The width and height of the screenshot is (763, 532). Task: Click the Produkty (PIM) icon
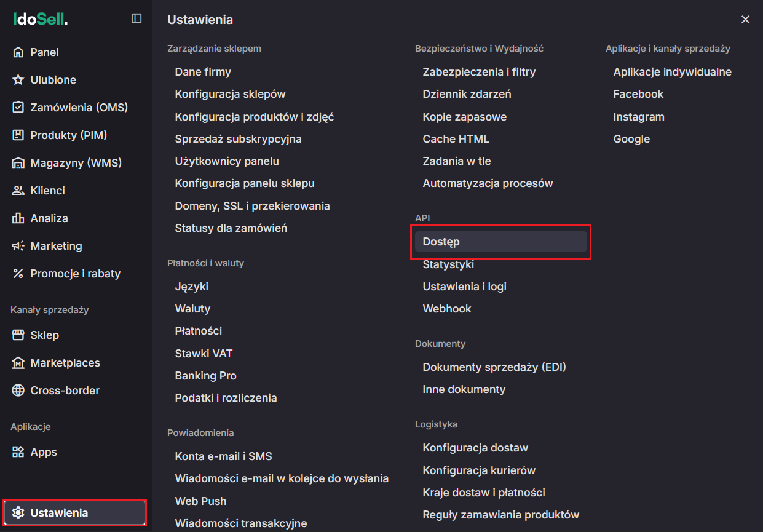pyautogui.click(x=18, y=135)
